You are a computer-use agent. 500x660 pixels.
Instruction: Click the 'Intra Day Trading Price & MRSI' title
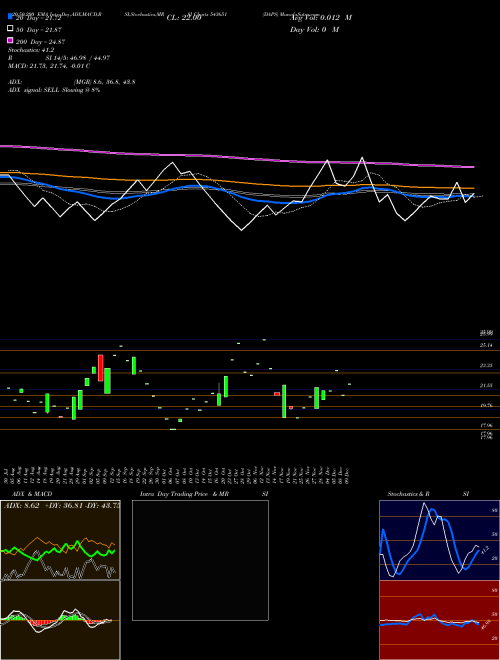pos(204,494)
